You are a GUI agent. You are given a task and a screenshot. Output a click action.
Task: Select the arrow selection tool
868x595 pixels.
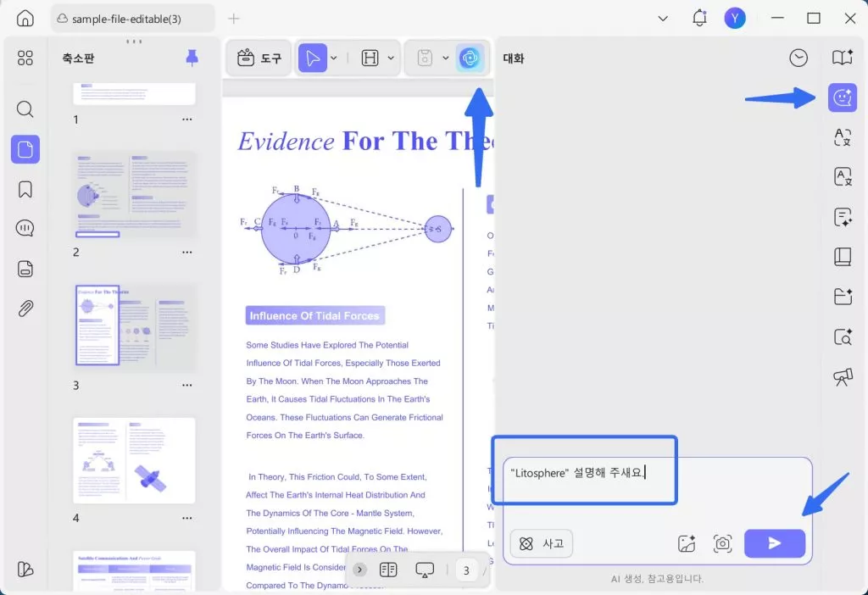[312, 58]
